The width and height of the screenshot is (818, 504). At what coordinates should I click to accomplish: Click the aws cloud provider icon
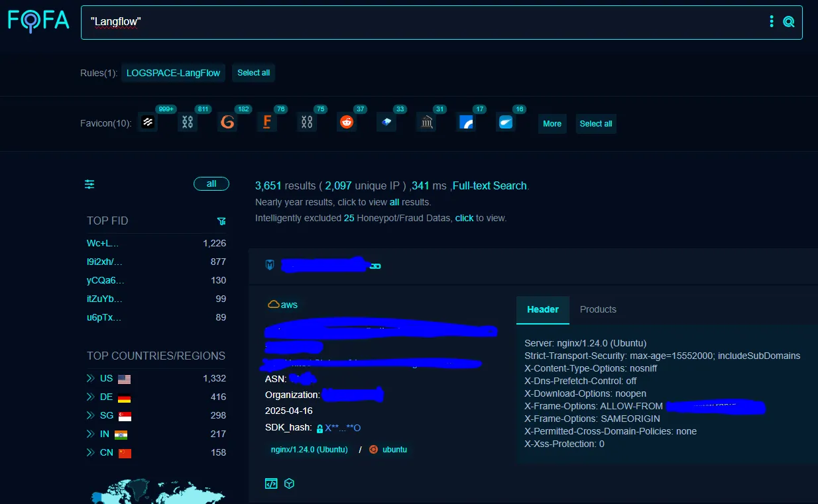[274, 304]
